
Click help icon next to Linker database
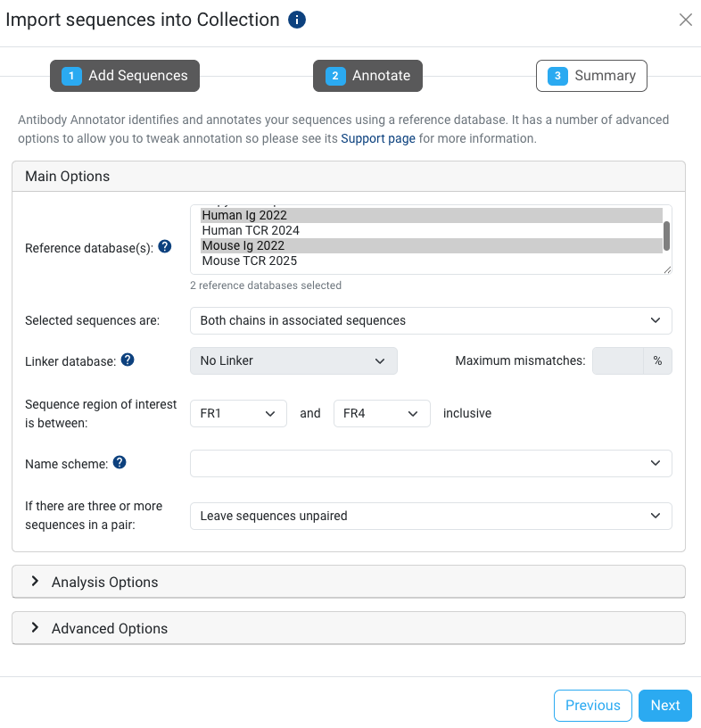128,360
